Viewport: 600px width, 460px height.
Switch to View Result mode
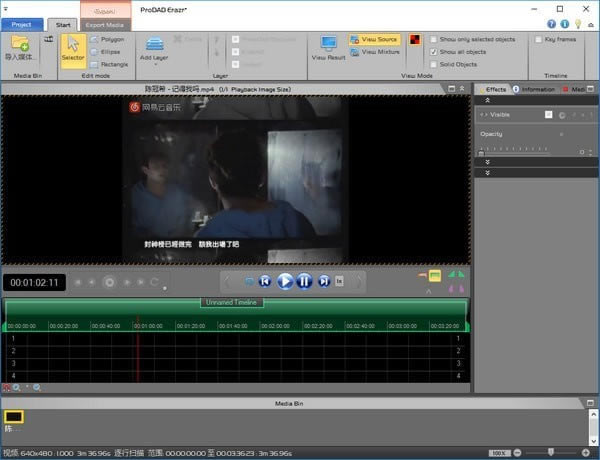click(328, 47)
